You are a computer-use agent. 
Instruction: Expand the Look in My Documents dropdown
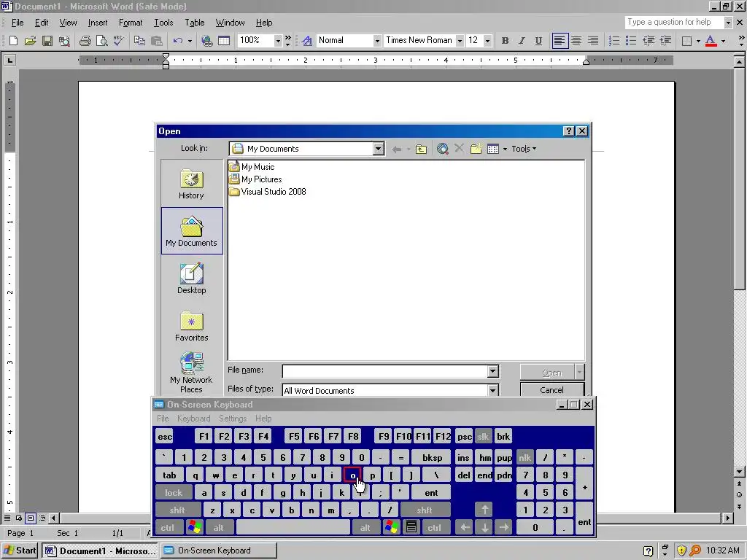[379, 149]
